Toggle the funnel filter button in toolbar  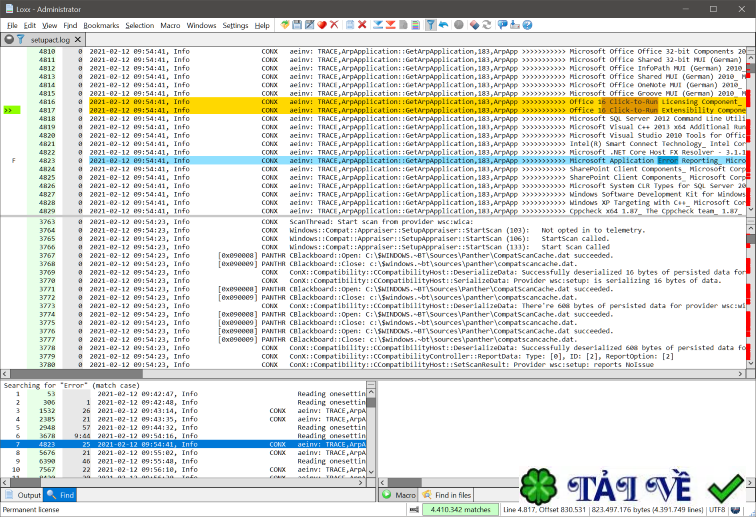430,24
